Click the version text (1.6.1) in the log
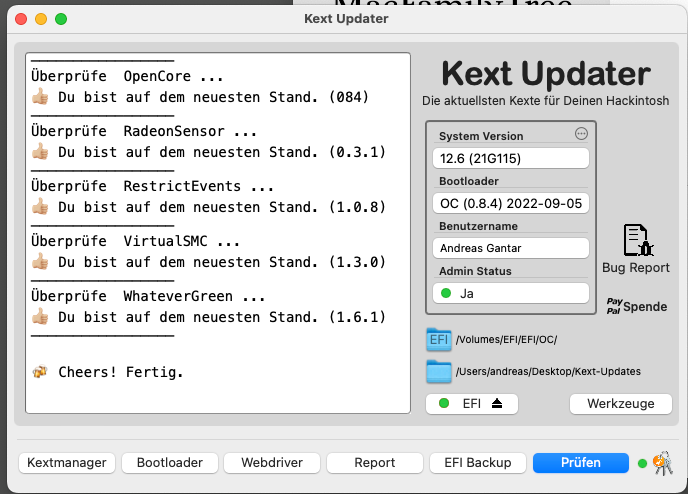 pyautogui.click(x=357, y=317)
